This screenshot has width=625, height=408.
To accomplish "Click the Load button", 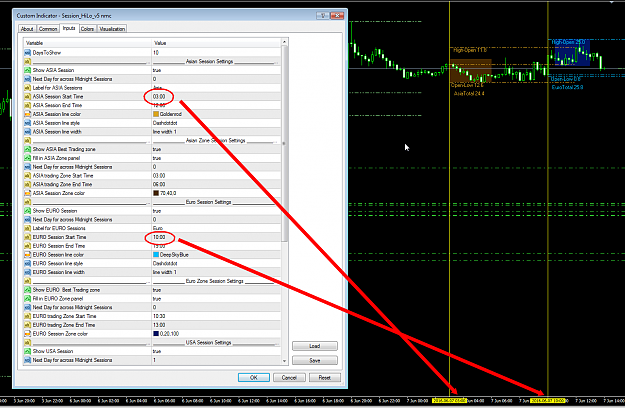I will (314, 346).
